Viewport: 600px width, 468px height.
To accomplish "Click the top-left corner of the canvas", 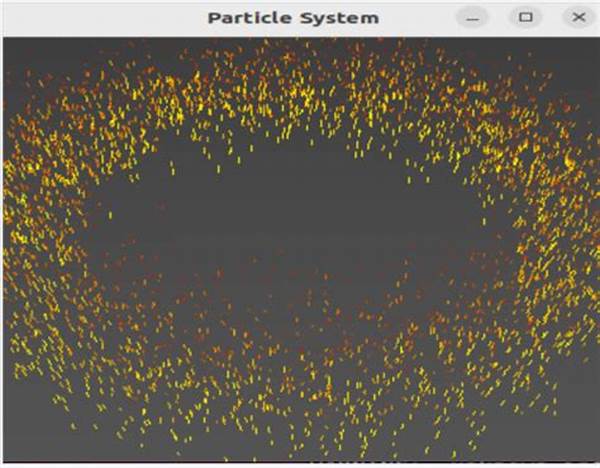I will pyautogui.click(x=8, y=44).
